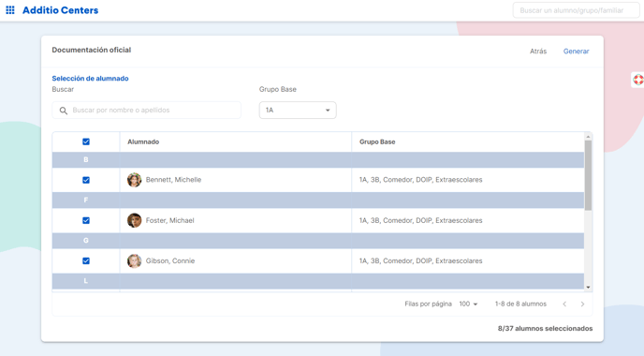Viewport: 644px width, 356px height.
Task: Uncheck Gibson, Connie checkbox
Action: coord(86,261)
